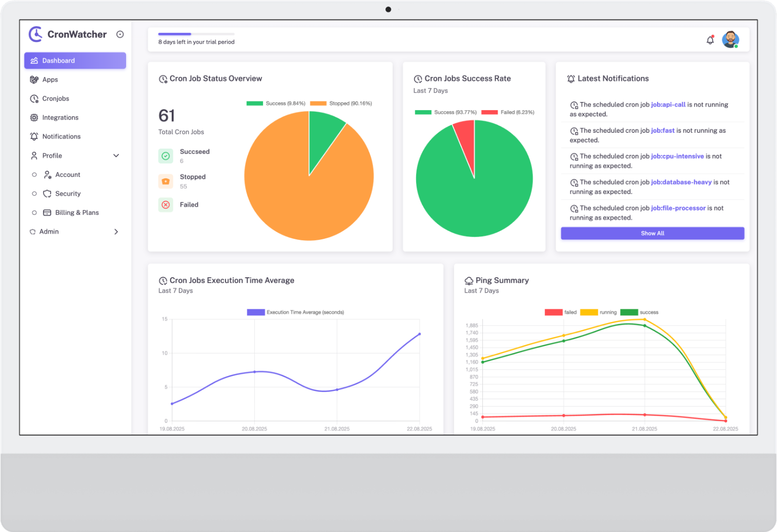Select the Billing & Plans radio button
Viewport: 777px width, 532px height.
click(34, 212)
